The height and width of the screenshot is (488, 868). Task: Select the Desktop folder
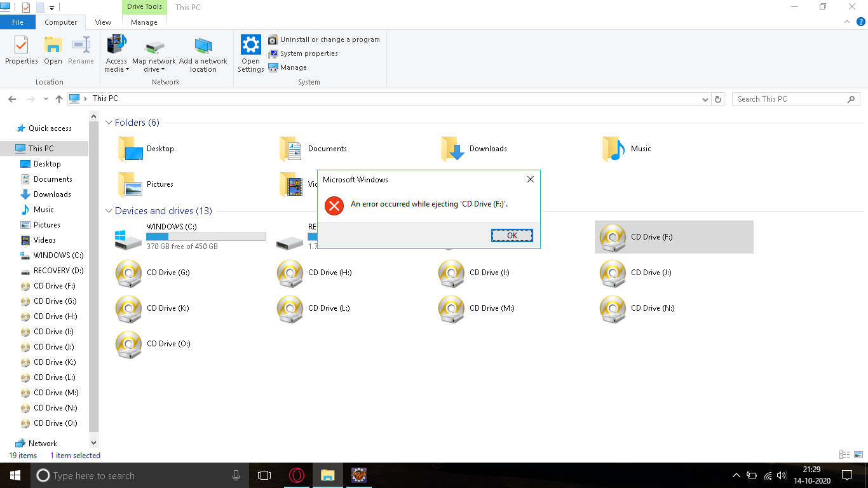pos(146,149)
